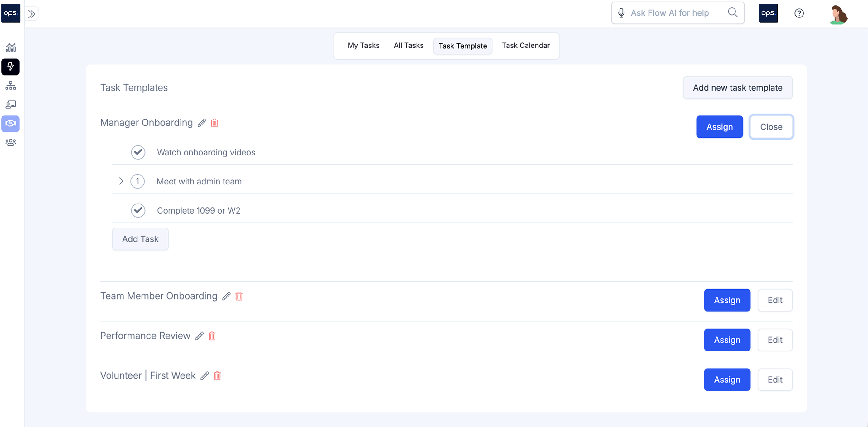This screenshot has width=868, height=427.
Task: Open the people group sidebar icon
Action: (11, 143)
